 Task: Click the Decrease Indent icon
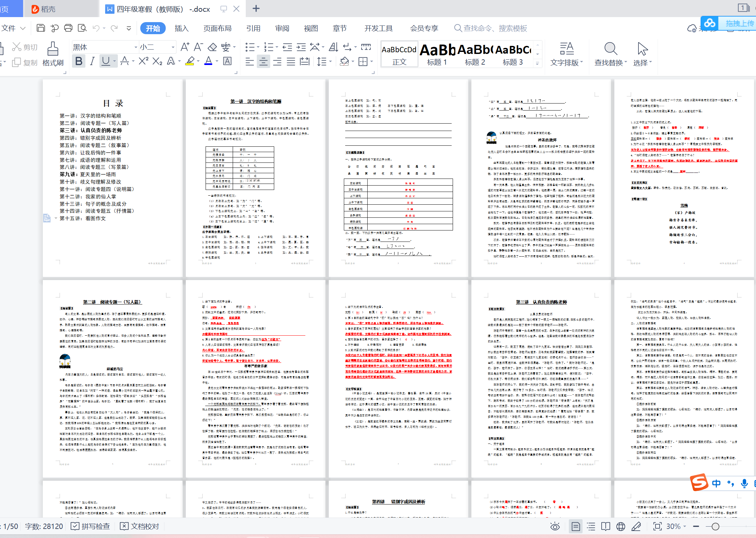click(x=287, y=47)
